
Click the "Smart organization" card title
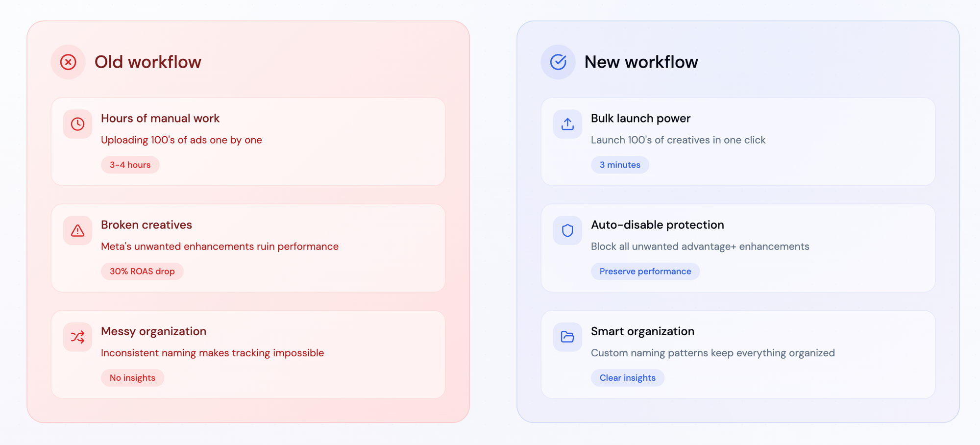pyautogui.click(x=642, y=331)
